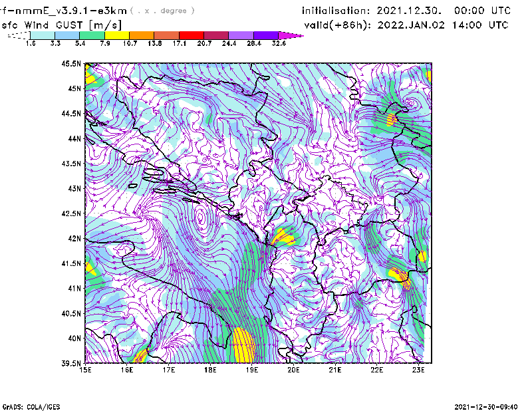The height and width of the screenshot is (411, 532).
Task: Click the 41.5N latitude axis label
Action: click(x=71, y=263)
